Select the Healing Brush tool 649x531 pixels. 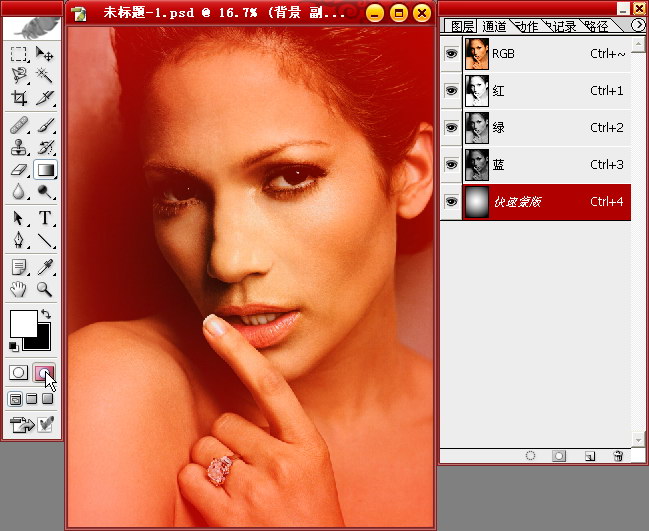[18, 125]
